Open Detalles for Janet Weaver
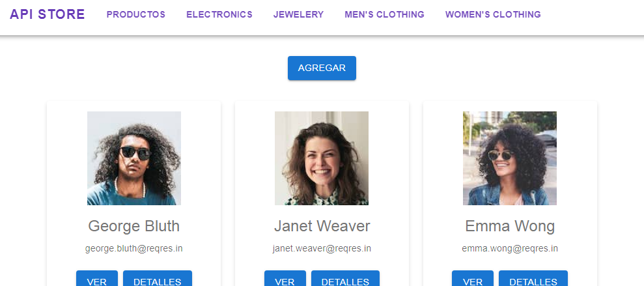 (x=345, y=279)
